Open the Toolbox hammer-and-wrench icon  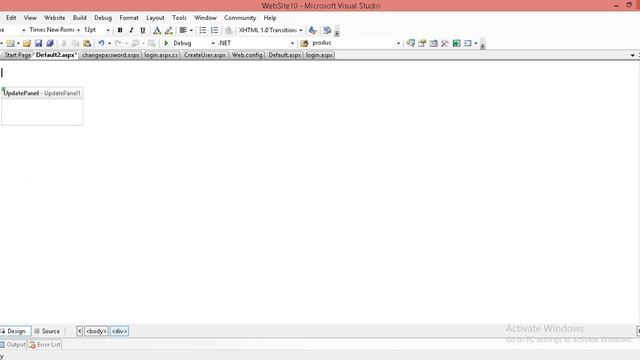[445, 43]
